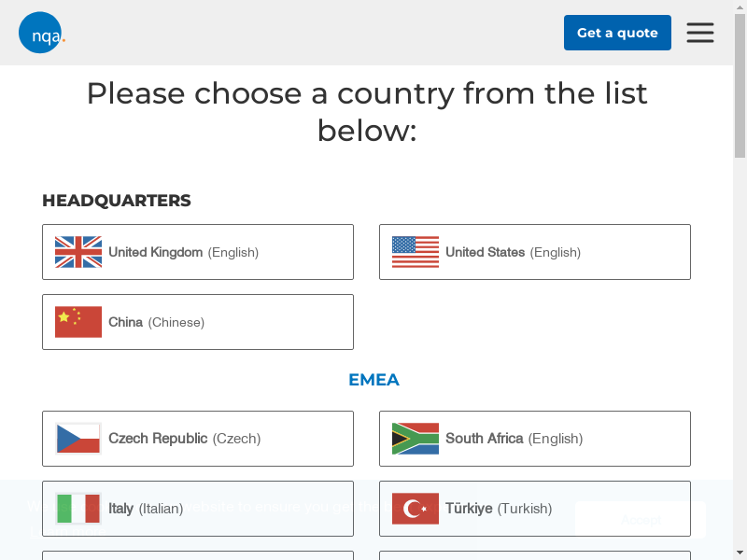The height and width of the screenshot is (560, 747).
Task: Click the China flag icon
Action: (x=78, y=322)
